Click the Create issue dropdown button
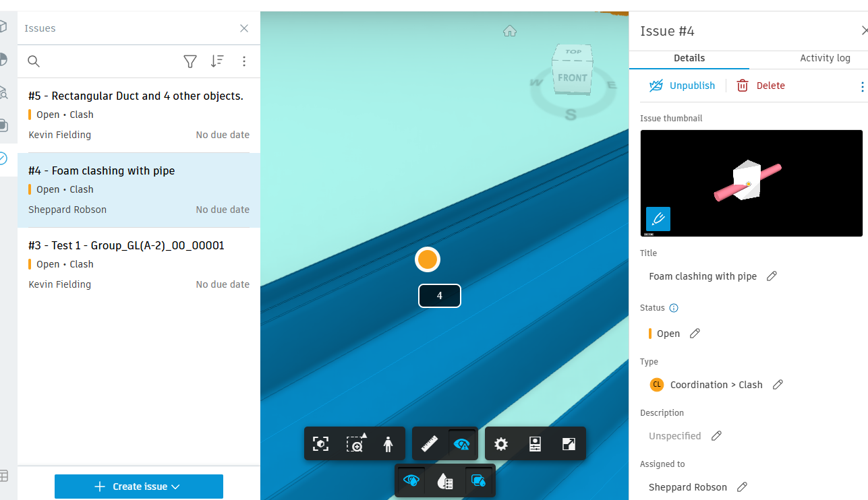Image resolution: width=868 pixels, height=500 pixels. (x=139, y=487)
